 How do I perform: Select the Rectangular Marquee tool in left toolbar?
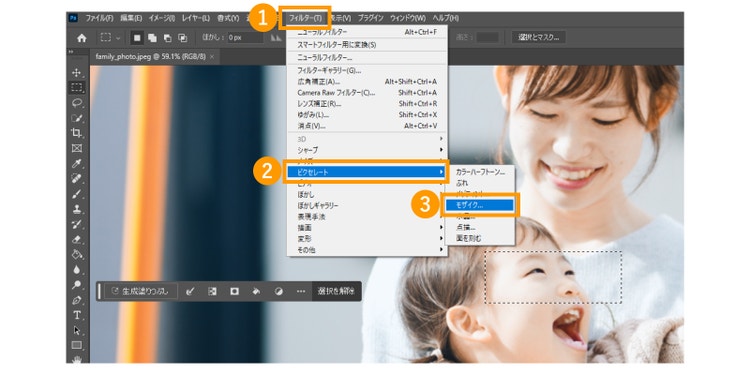click(77, 88)
